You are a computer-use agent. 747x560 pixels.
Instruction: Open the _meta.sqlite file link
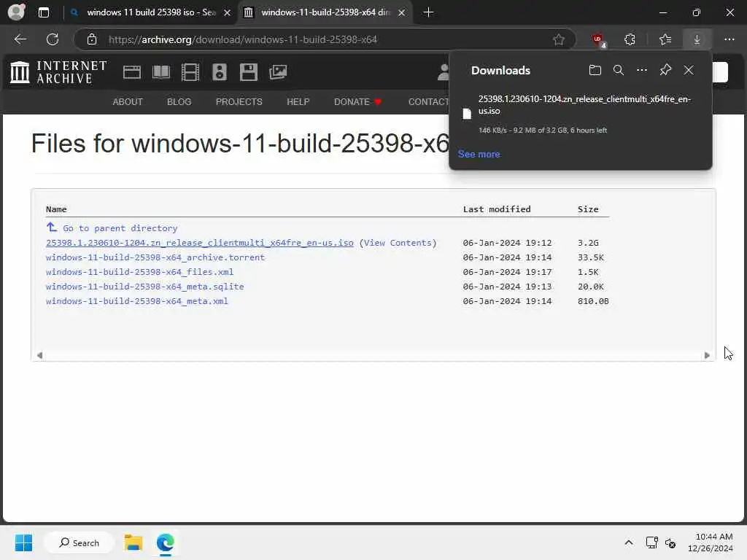click(x=145, y=287)
